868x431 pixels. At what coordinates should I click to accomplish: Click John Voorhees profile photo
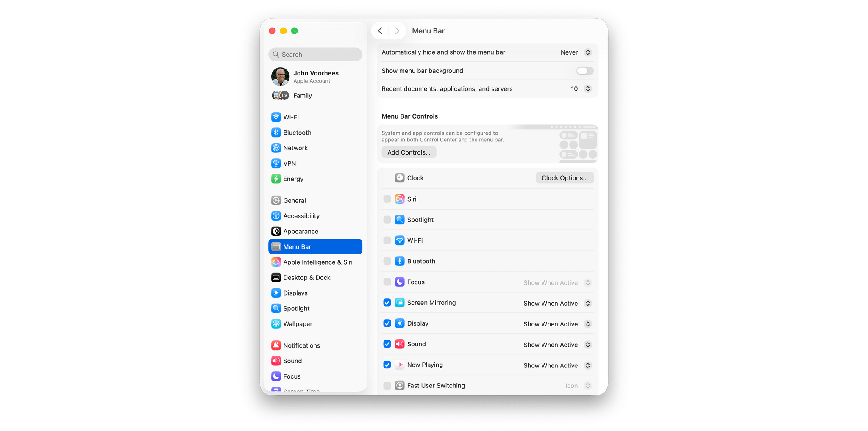pos(280,77)
